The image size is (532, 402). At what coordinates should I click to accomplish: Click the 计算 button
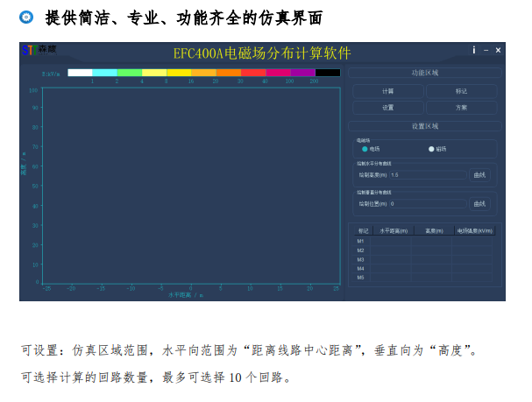click(387, 91)
